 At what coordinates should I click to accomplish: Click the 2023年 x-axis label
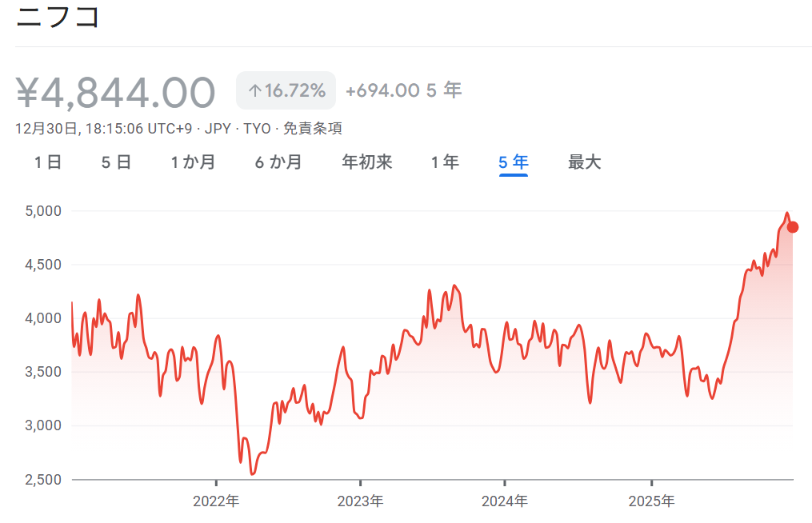click(x=360, y=501)
